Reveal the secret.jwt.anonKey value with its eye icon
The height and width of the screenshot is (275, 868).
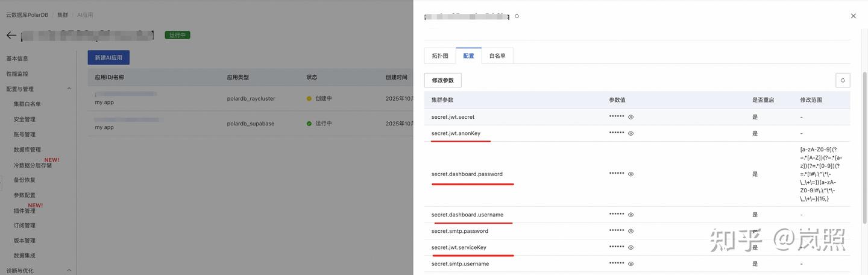point(631,133)
